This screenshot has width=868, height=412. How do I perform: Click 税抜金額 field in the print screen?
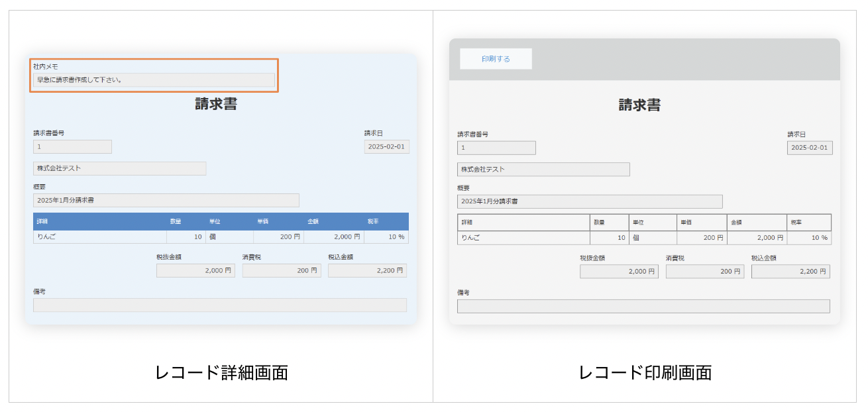point(619,272)
